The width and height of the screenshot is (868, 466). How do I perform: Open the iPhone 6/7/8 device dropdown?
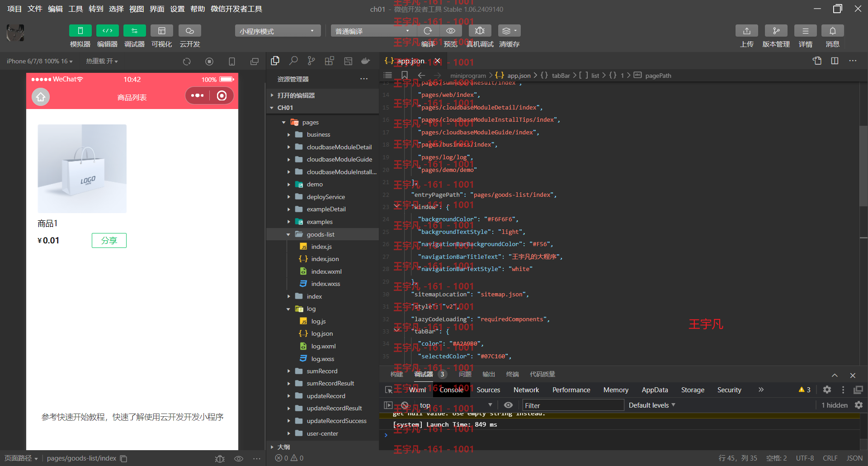(x=40, y=61)
